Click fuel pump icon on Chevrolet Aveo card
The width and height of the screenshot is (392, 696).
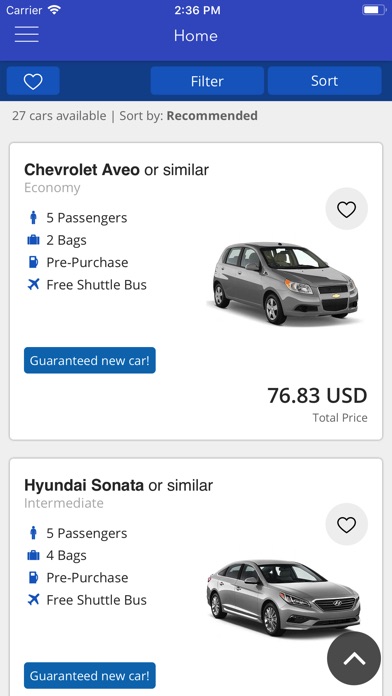pyautogui.click(x=33, y=262)
